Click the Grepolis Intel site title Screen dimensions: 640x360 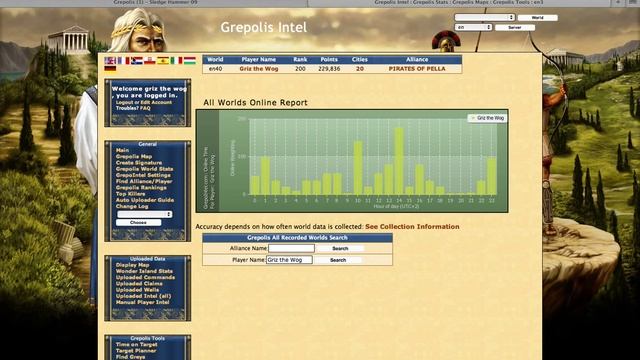[264, 27]
